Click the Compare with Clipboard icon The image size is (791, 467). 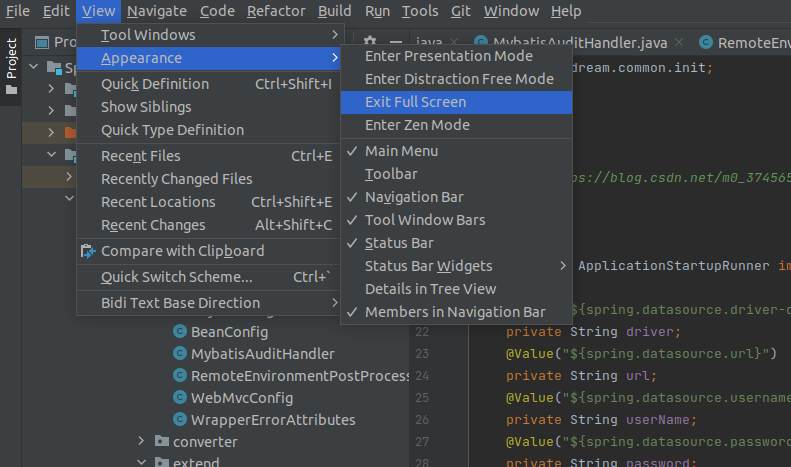pyautogui.click(x=88, y=251)
